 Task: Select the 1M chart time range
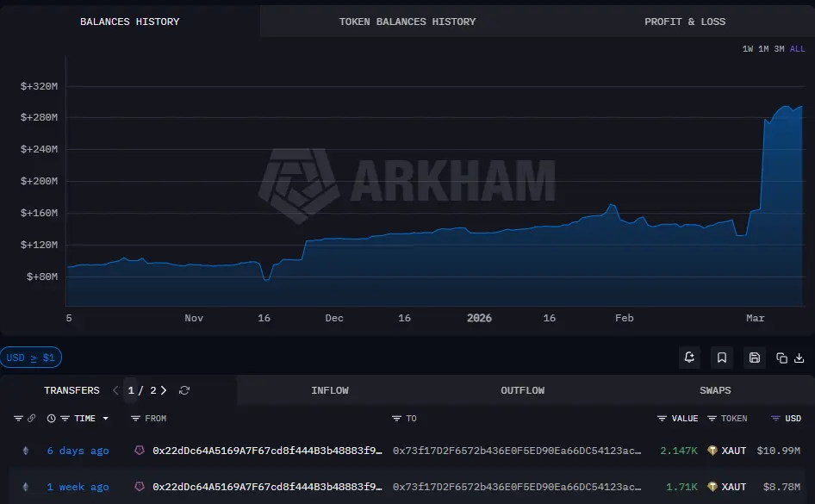762,49
